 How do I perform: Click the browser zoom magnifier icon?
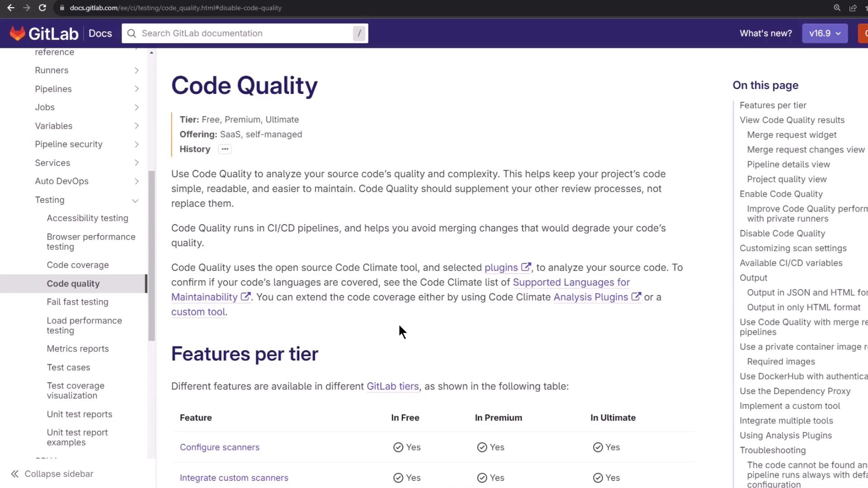(x=837, y=8)
